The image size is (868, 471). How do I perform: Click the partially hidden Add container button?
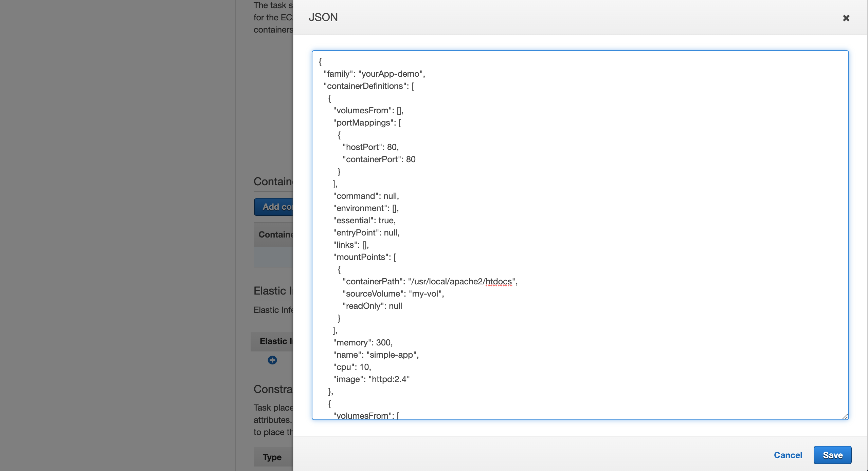pos(274,207)
